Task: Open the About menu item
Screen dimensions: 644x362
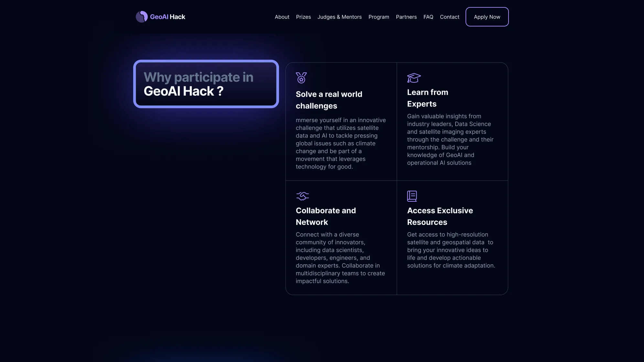Action: [282, 17]
